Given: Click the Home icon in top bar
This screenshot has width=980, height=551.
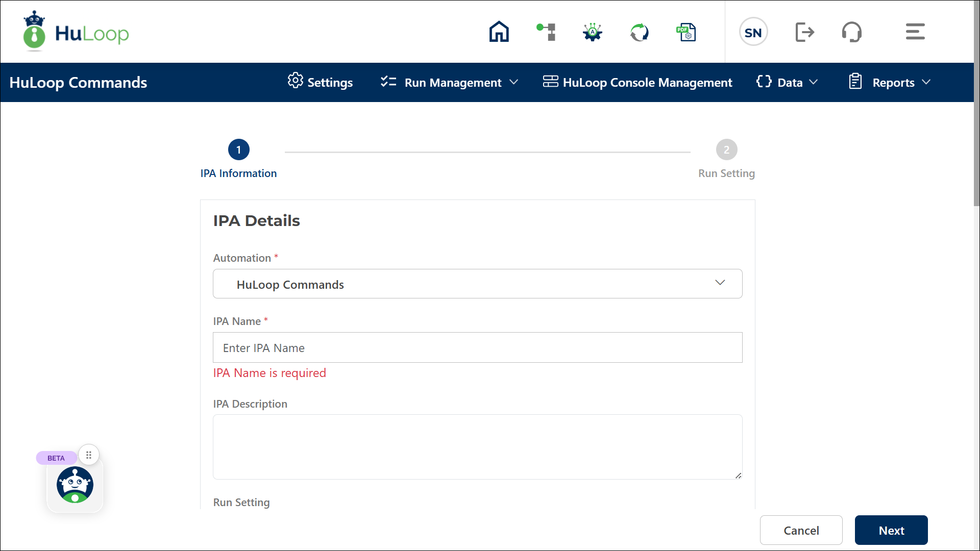Looking at the screenshot, I should (499, 32).
